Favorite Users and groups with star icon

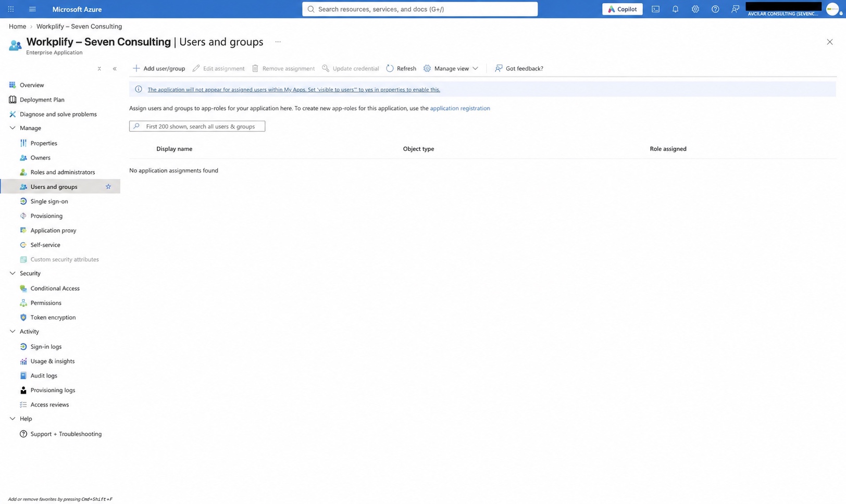click(x=108, y=186)
